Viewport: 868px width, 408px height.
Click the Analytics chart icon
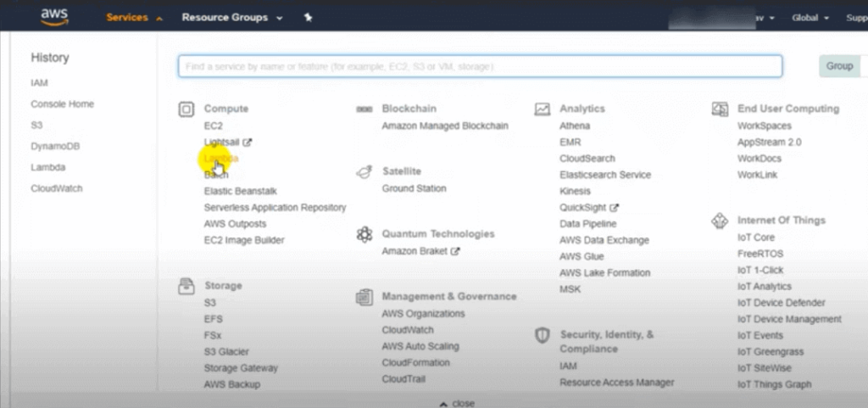coord(542,109)
